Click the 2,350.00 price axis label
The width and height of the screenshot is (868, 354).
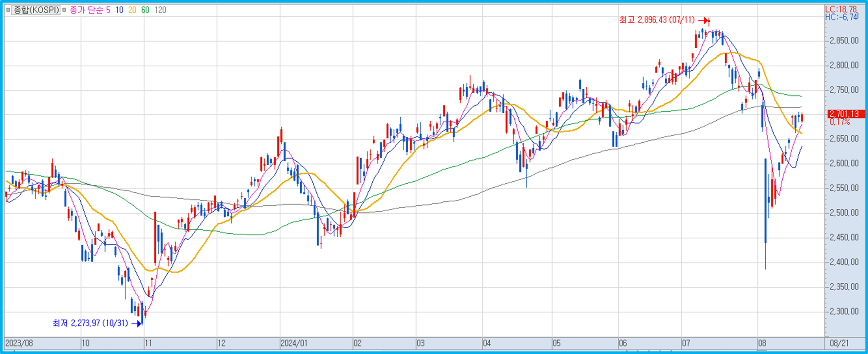pos(844,287)
